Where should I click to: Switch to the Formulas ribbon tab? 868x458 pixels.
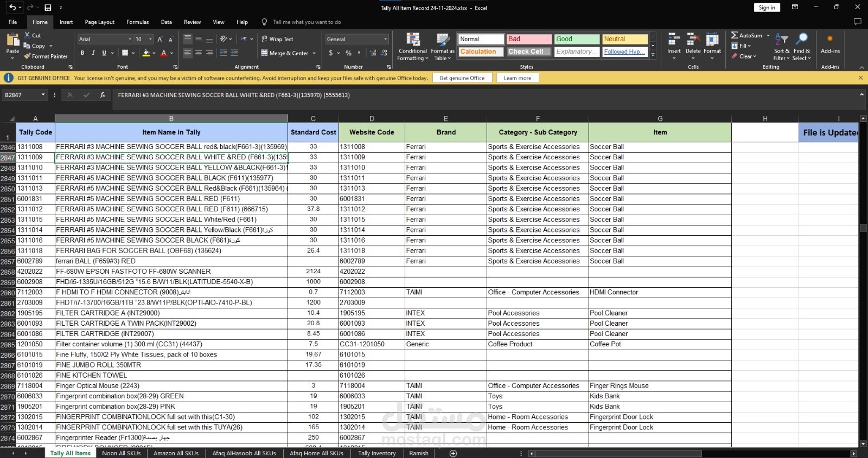point(138,22)
